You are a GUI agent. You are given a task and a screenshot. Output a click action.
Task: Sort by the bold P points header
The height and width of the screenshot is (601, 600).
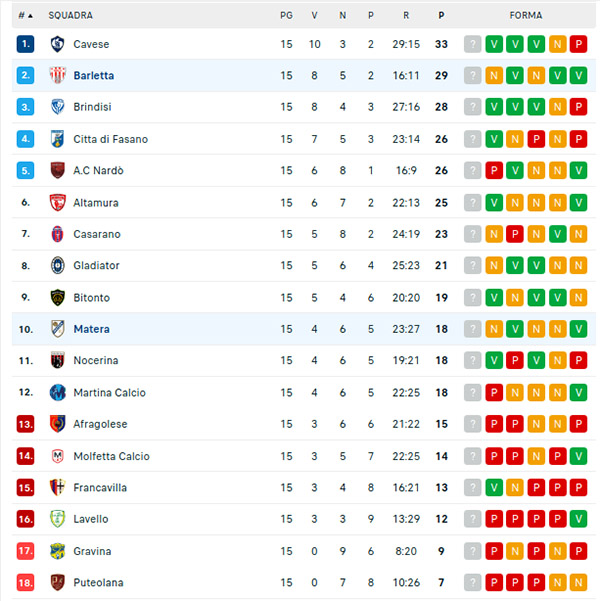point(441,15)
